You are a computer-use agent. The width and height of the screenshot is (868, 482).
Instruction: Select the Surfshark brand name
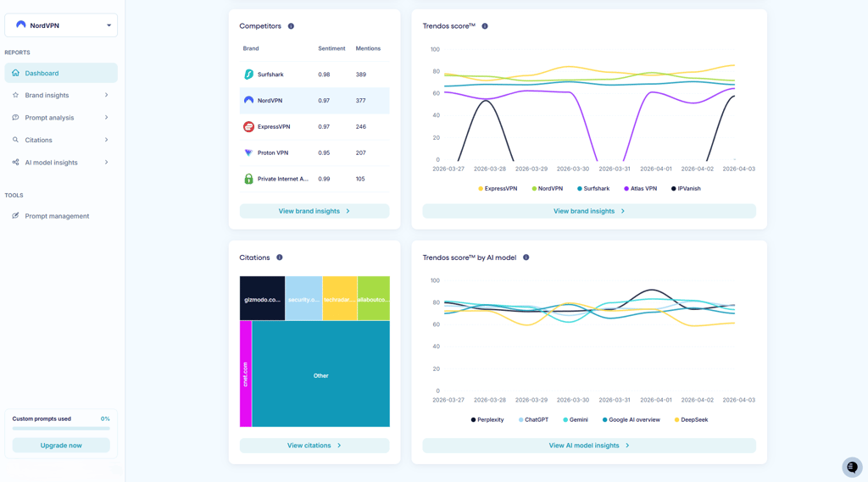[x=270, y=75]
